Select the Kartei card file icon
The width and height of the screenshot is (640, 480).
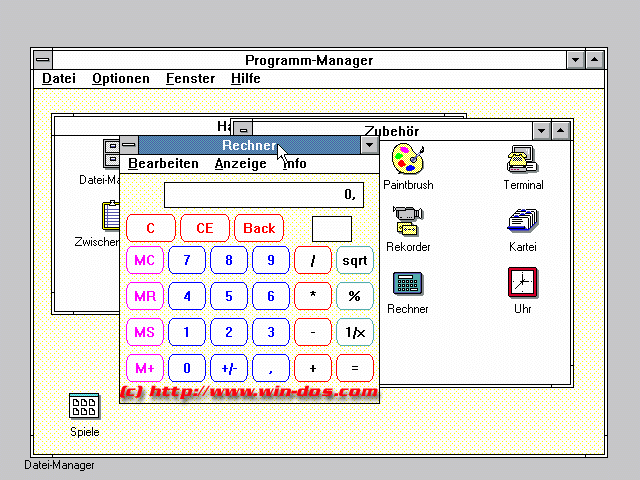(x=522, y=221)
